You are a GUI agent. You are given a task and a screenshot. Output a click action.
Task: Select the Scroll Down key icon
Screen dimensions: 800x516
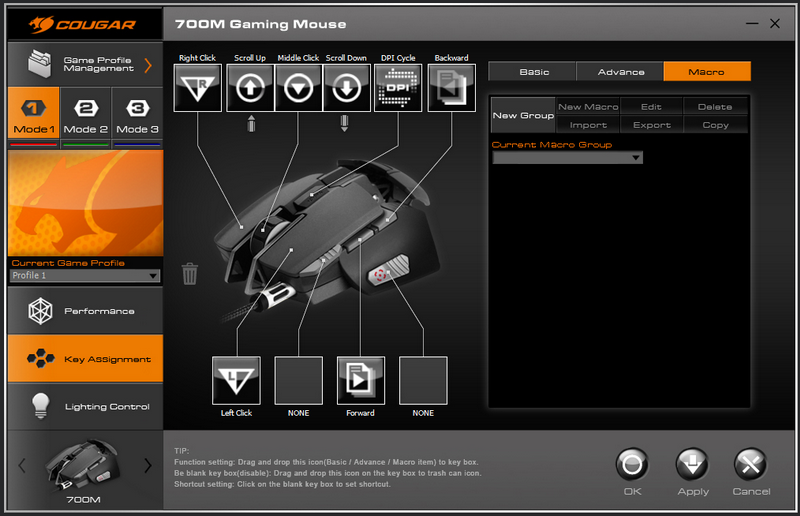(x=346, y=88)
